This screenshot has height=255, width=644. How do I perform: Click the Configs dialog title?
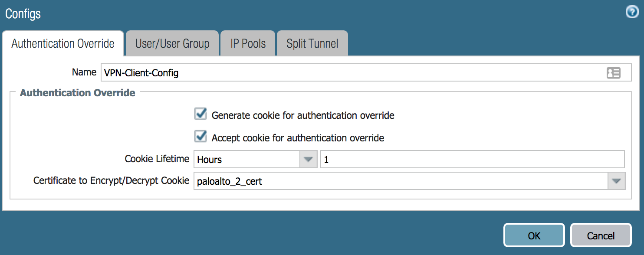(23, 13)
